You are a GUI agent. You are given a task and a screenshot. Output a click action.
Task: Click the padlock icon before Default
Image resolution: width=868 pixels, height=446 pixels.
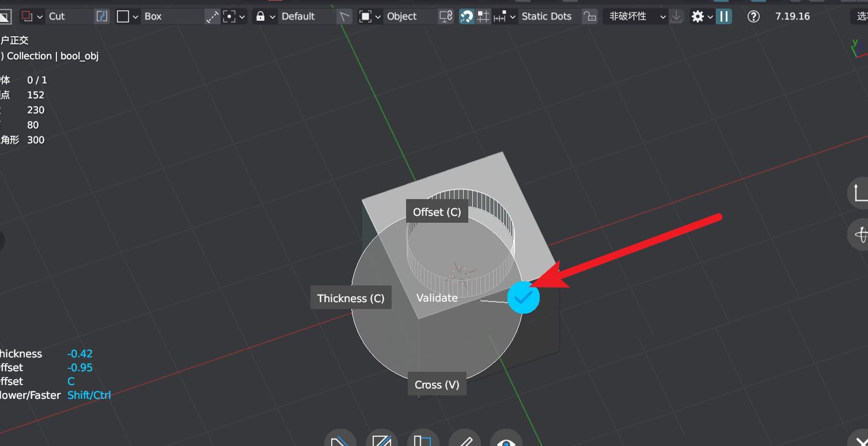click(x=260, y=17)
